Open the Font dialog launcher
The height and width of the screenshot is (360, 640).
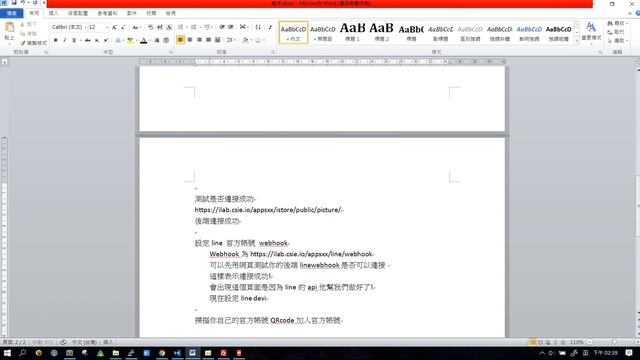[171, 52]
